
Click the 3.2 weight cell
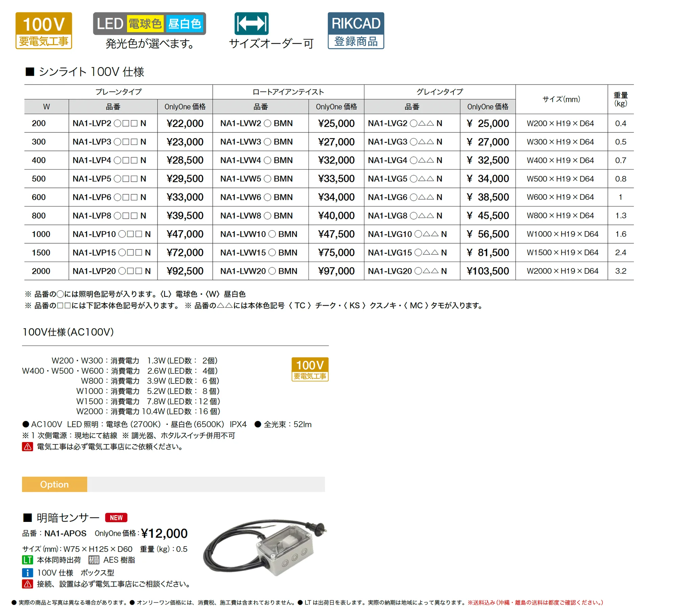click(x=620, y=271)
